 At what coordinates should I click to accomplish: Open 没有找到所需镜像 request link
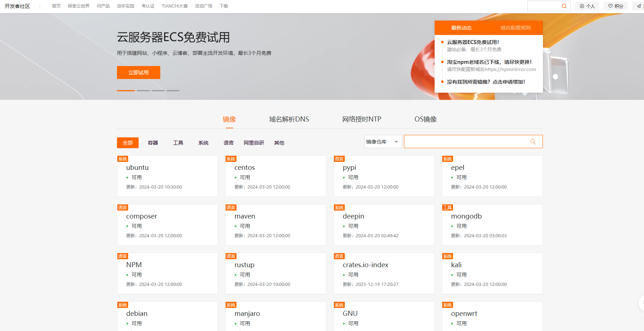486,82
